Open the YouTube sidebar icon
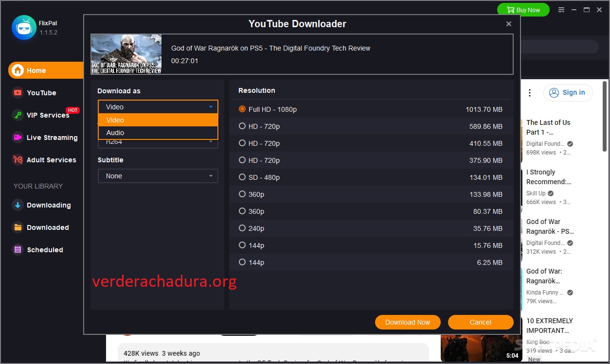Image resolution: width=610 pixels, height=364 pixels. (18, 93)
